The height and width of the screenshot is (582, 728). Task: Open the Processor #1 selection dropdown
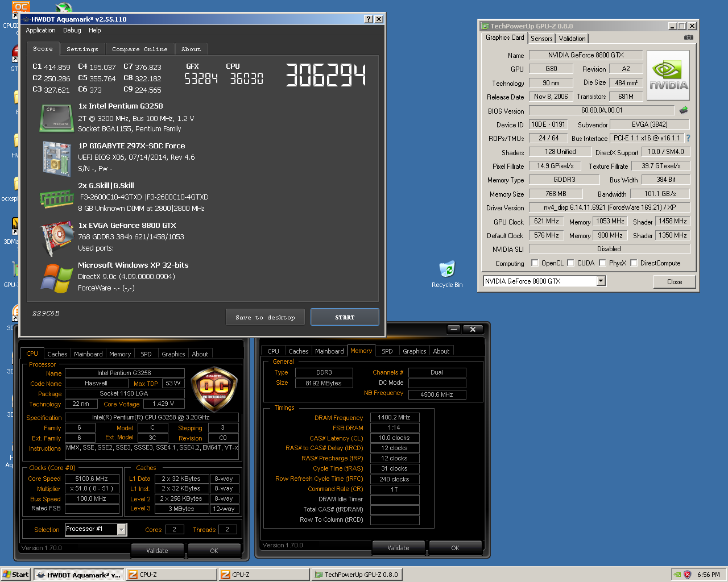pos(122,529)
